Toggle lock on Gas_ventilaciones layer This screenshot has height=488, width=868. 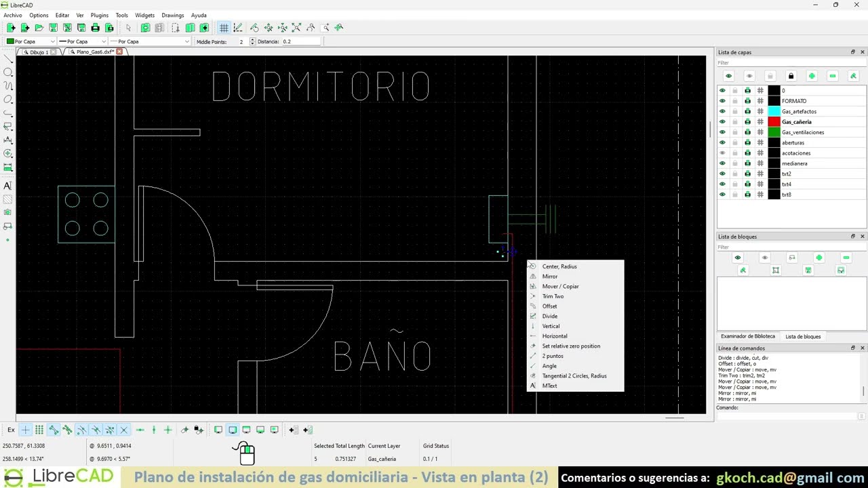click(x=735, y=132)
